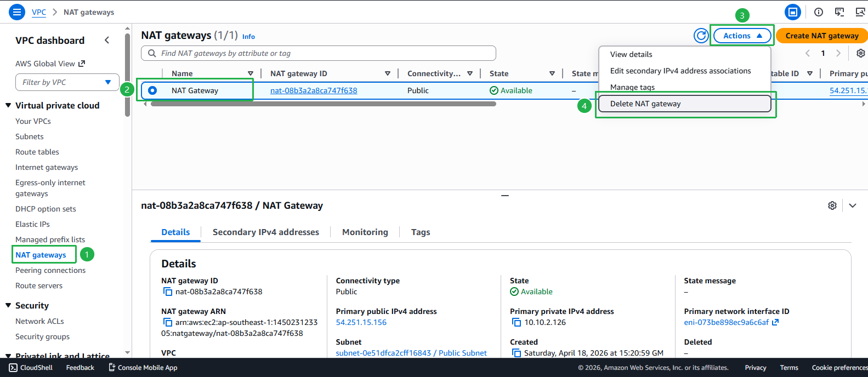Viewport: 868px width, 377px height.
Task: Copy the NAT gateway ARN
Action: (168, 322)
